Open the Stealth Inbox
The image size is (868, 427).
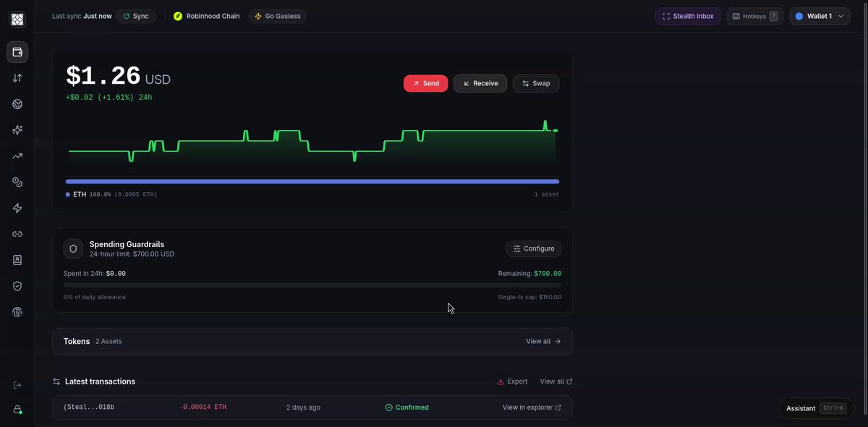[688, 16]
